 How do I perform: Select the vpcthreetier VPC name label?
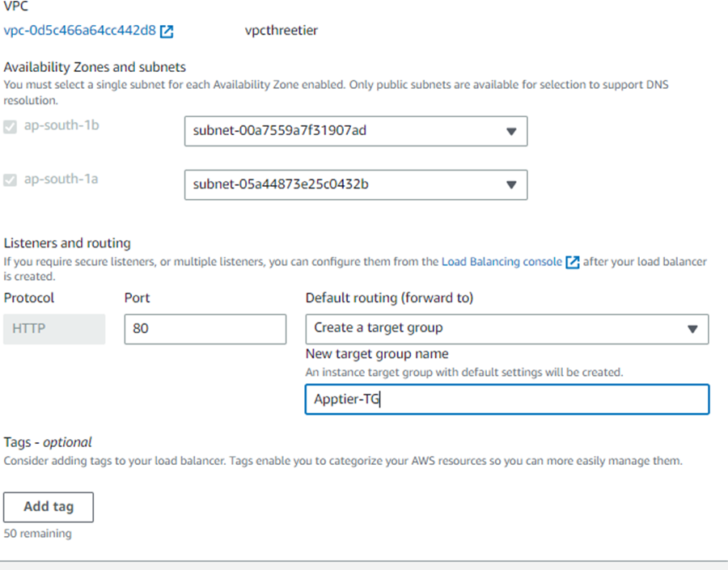[x=281, y=31]
